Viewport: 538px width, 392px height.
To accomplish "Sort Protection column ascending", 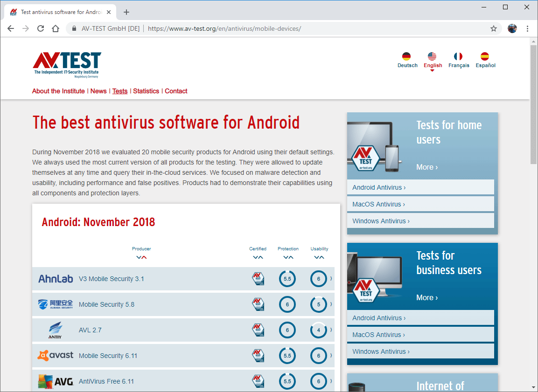I will 291,257.
